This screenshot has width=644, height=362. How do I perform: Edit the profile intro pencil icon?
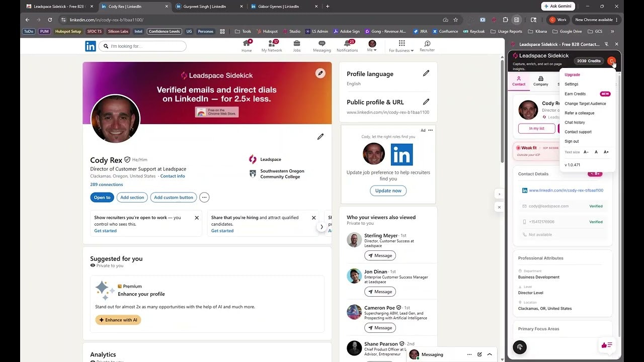(320, 137)
